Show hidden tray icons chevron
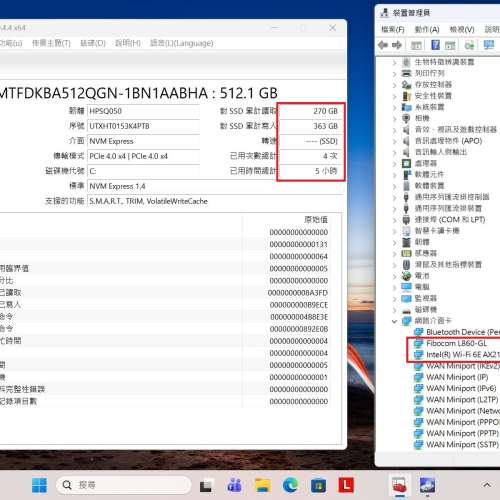Viewport: 500px width, 500px height. pos(487,485)
